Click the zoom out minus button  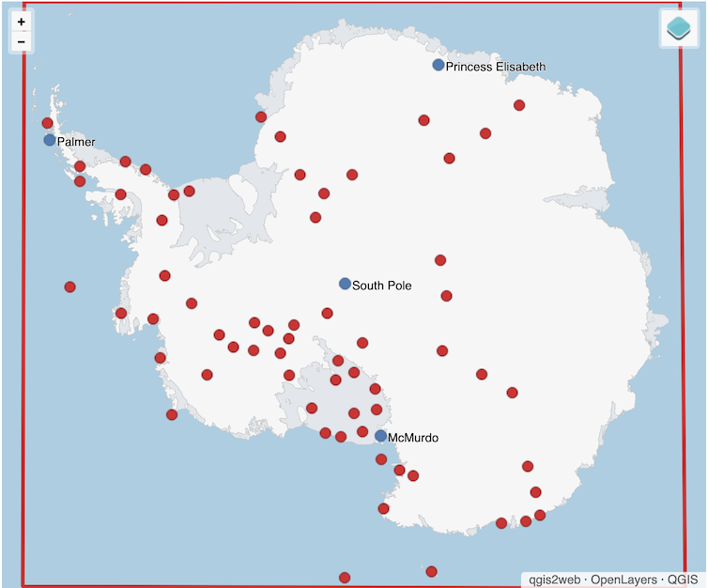click(21, 42)
